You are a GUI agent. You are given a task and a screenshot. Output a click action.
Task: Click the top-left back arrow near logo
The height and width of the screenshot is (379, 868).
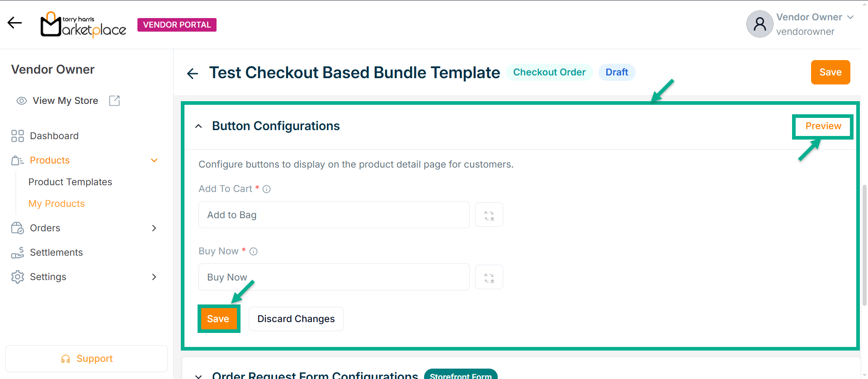[14, 23]
